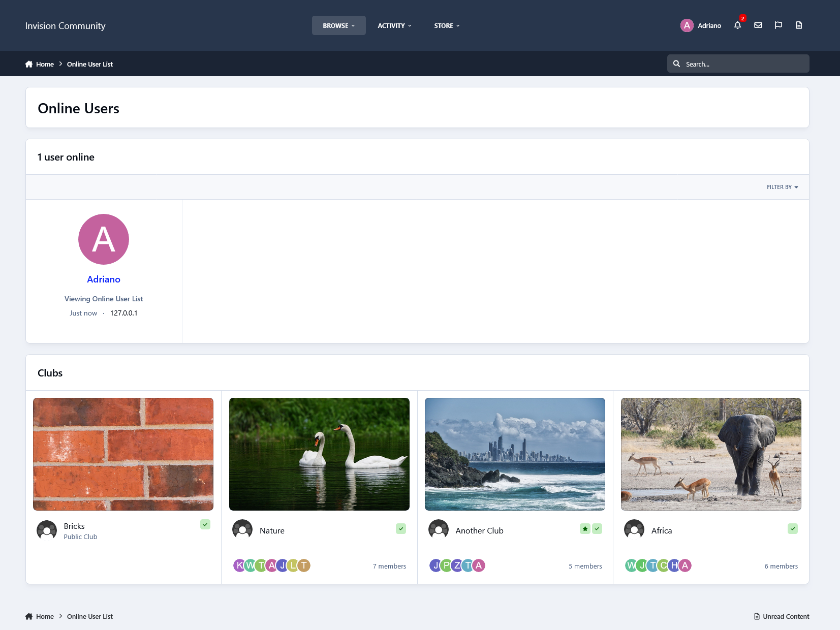Click the green check badge on Nature
Viewport: 840px width, 630px height.
pos(401,529)
